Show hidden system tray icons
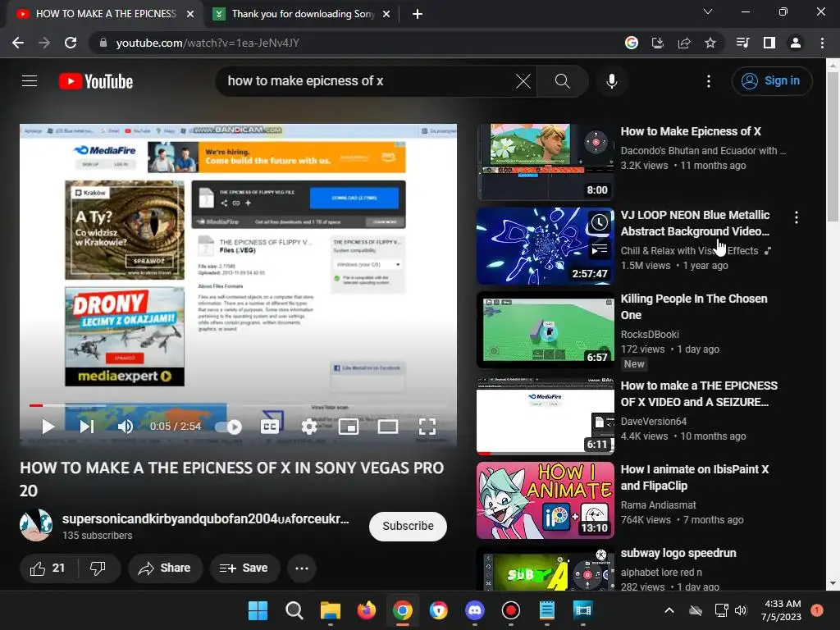The image size is (840, 630). (669, 610)
